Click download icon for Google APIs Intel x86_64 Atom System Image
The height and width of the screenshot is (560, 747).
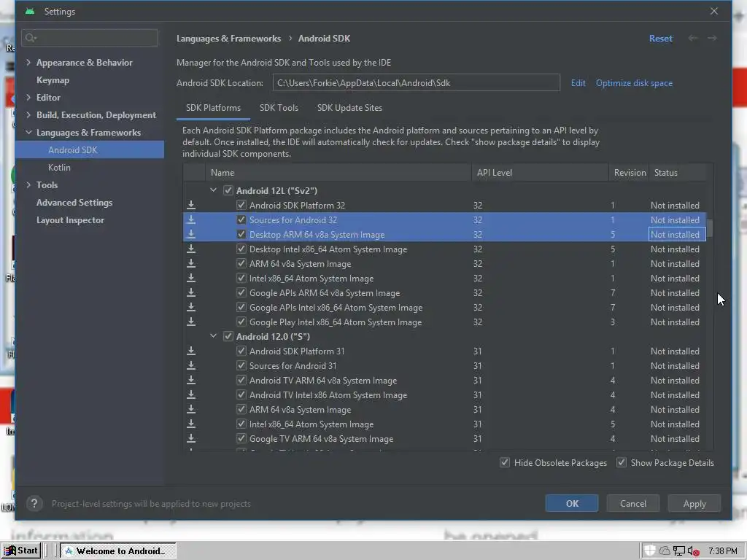pyautogui.click(x=191, y=308)
